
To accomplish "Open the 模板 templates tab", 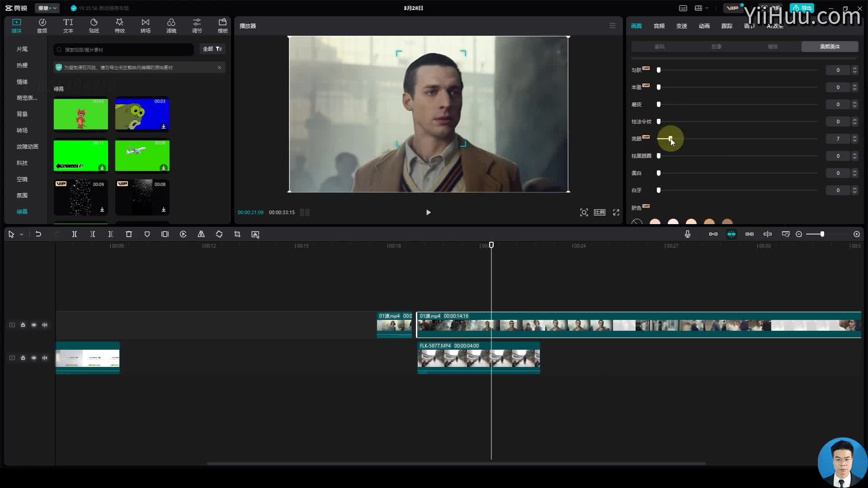I will pos(222,26).
